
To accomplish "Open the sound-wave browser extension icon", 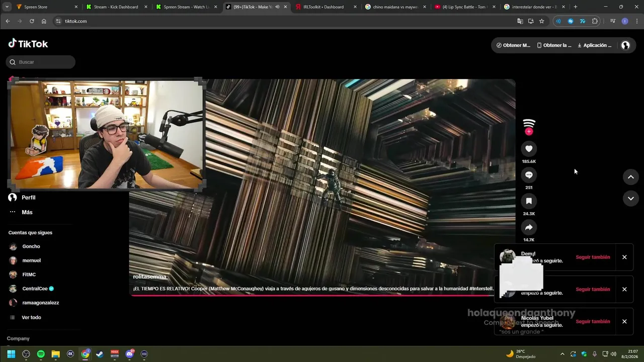I will 558,21.
